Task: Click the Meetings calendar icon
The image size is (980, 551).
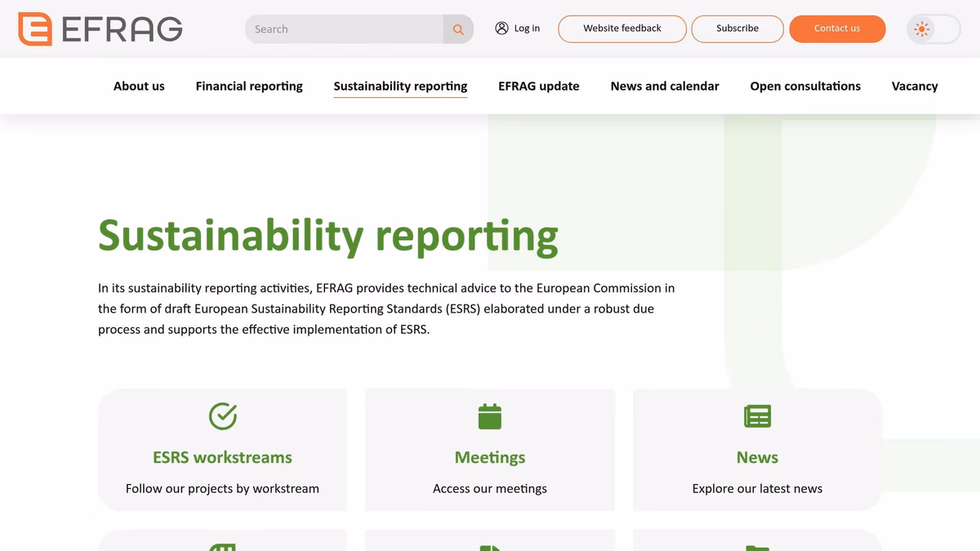Action: click(489, 416)
